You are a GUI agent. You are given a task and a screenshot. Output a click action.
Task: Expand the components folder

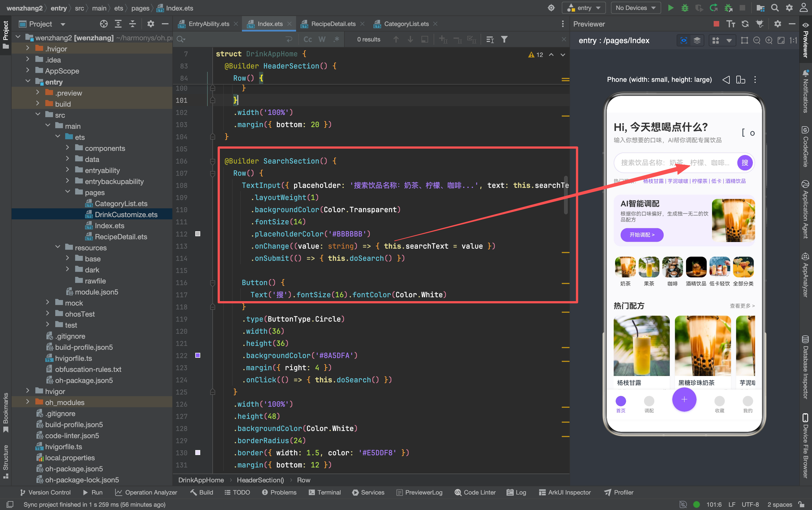(x=67, y=148)
